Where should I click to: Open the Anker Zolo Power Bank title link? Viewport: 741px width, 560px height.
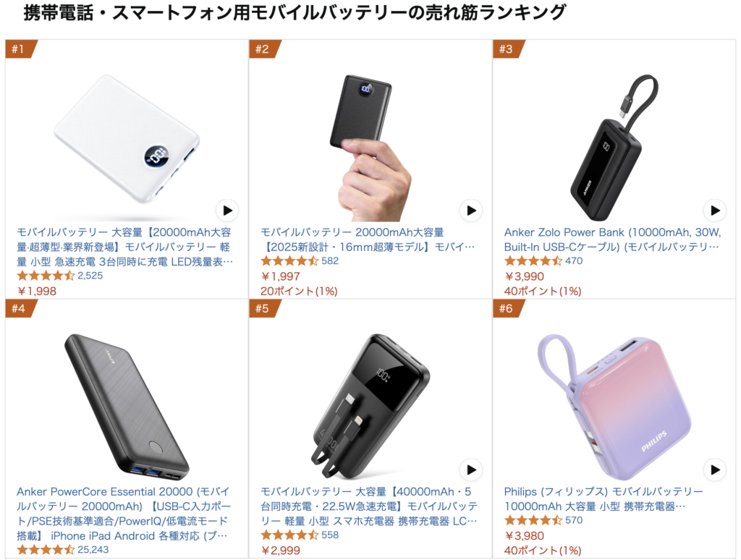tap(612, 239)
